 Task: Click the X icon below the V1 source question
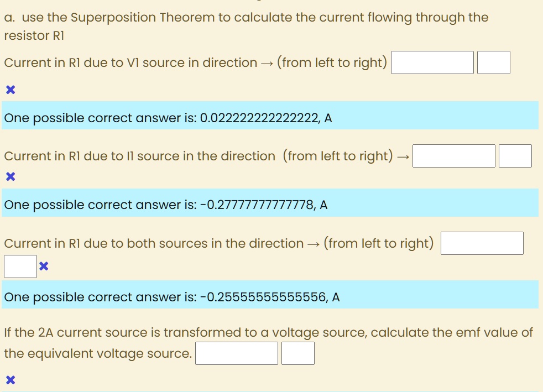pyautogui.click(x=10, y=89)
